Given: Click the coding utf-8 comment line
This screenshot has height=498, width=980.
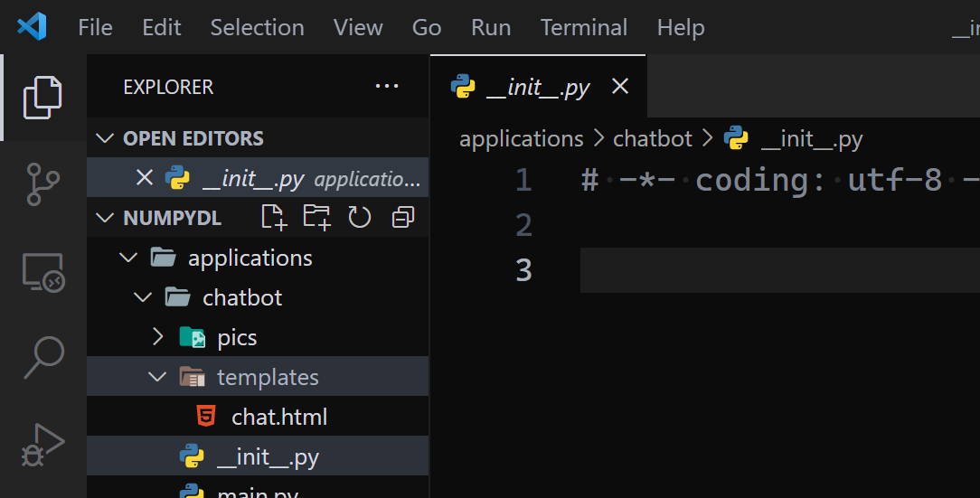Looking at the screenshot, I should [779, 180].
